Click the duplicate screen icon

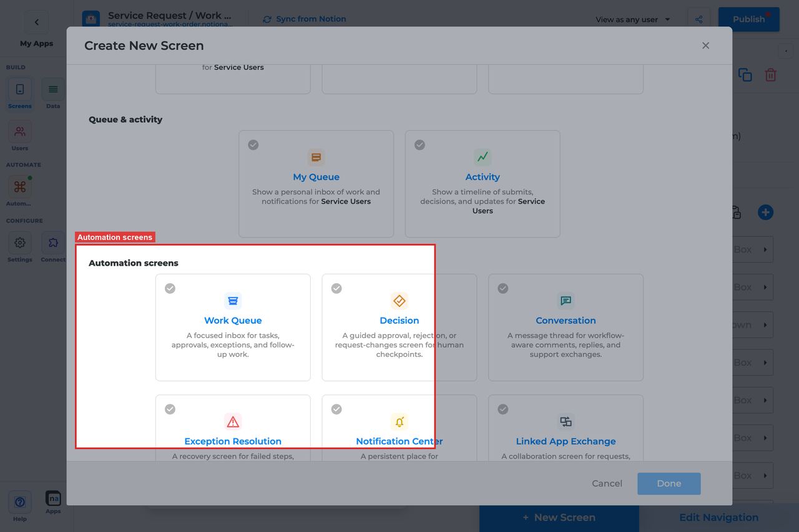tap(745, 75)
